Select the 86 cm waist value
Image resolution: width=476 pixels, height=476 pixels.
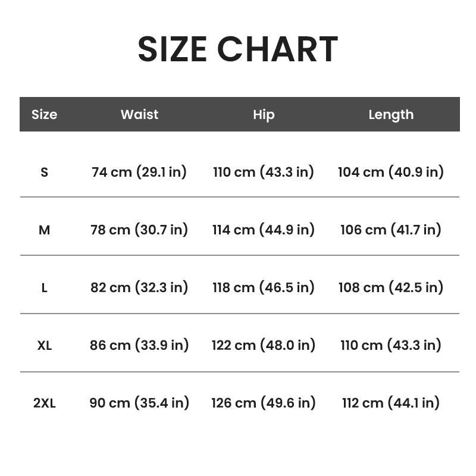[x=139, y=345]
